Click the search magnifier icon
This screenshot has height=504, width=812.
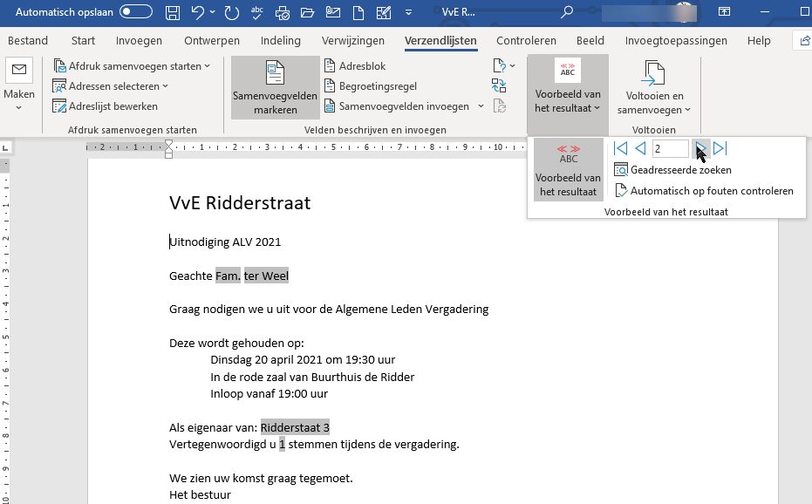[567, 12]
